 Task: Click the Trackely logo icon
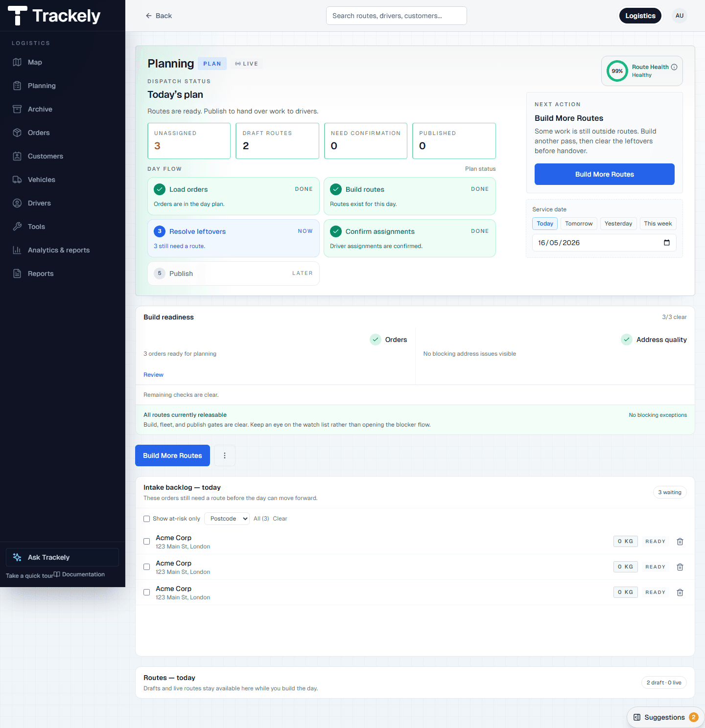[18, 16]
